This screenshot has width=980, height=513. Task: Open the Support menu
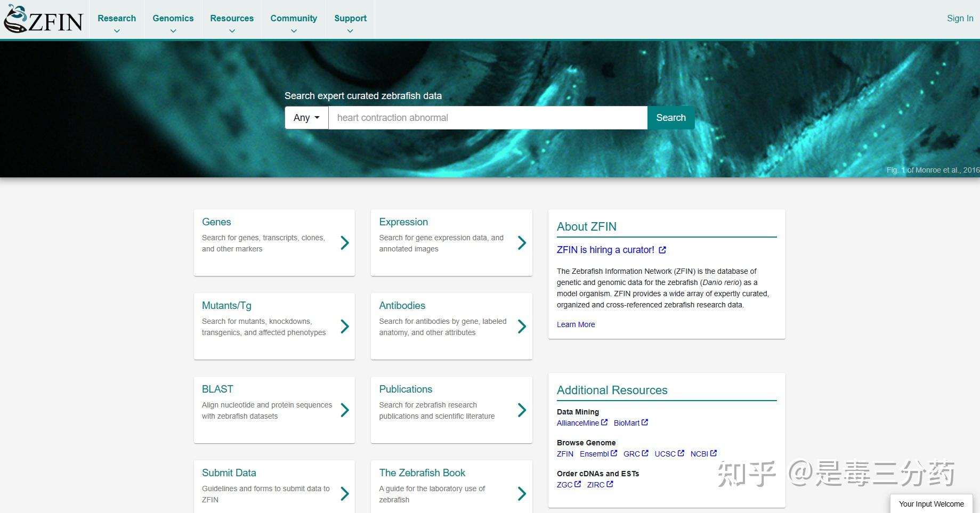pyautogui.click(x=350, y=23)
